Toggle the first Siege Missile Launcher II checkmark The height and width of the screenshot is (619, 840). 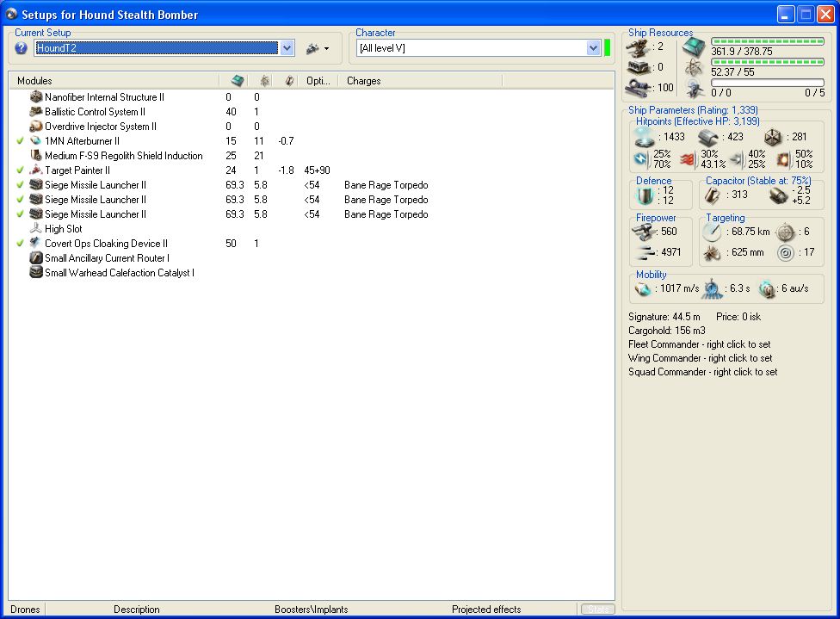coord(21,185)
